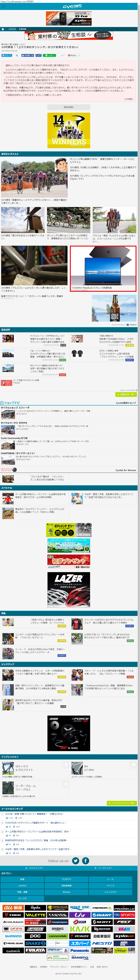Open the Panasonic brand logo
The height and width of the screenshot is (980, 140).
click(x=80, y=950)
